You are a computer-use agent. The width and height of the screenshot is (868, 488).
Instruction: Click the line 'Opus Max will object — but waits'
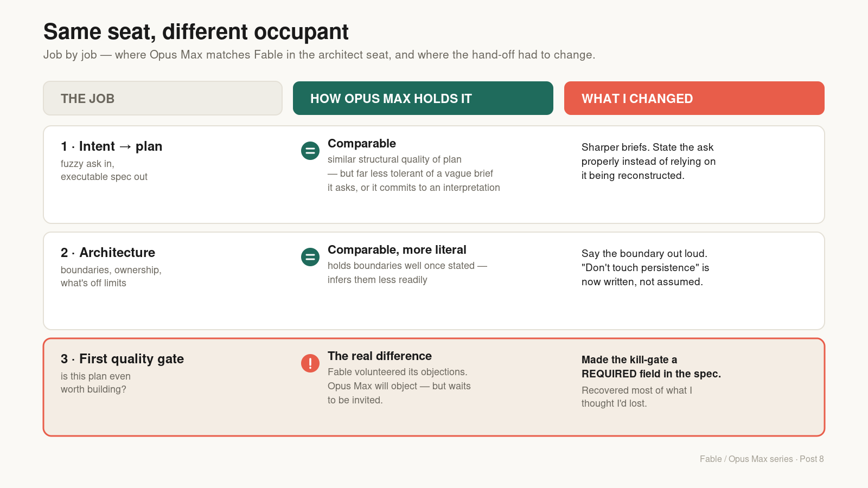399,386
